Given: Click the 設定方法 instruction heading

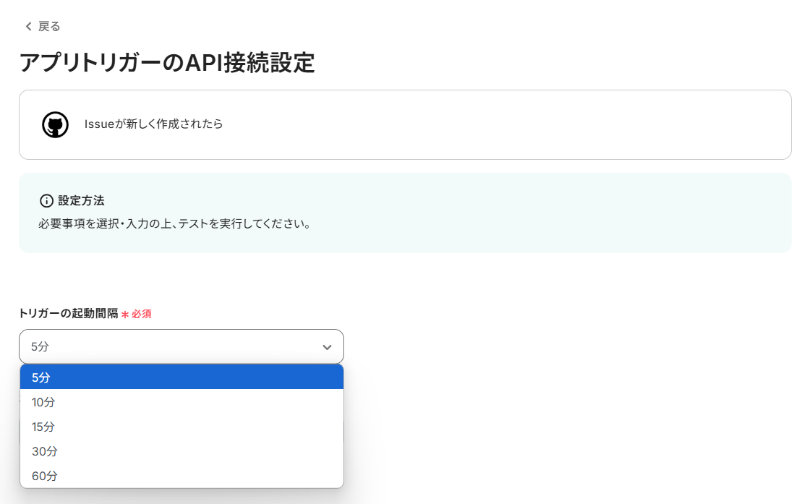Looking at the screenshot, I should pyautogui.click(x=81, y=200).
